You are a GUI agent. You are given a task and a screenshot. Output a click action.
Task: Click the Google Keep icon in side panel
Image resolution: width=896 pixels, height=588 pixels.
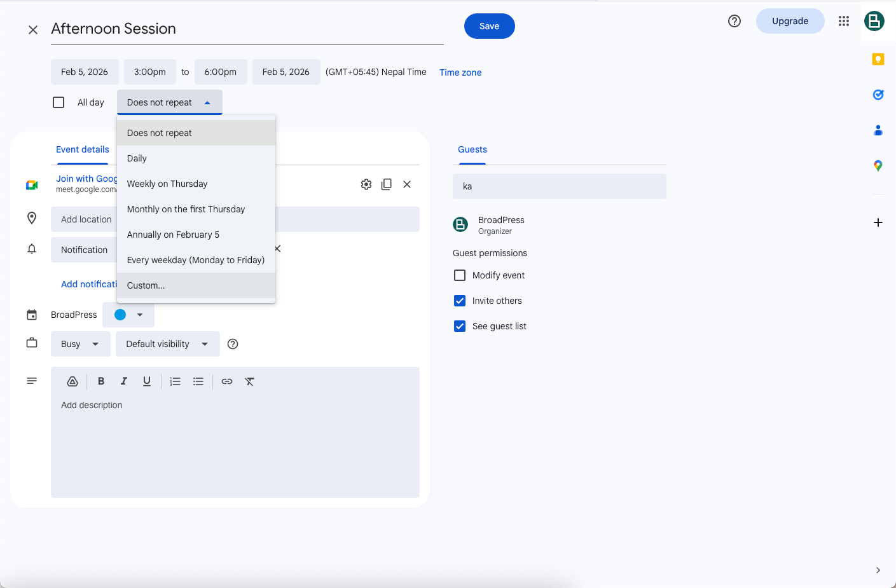[878, 59]
